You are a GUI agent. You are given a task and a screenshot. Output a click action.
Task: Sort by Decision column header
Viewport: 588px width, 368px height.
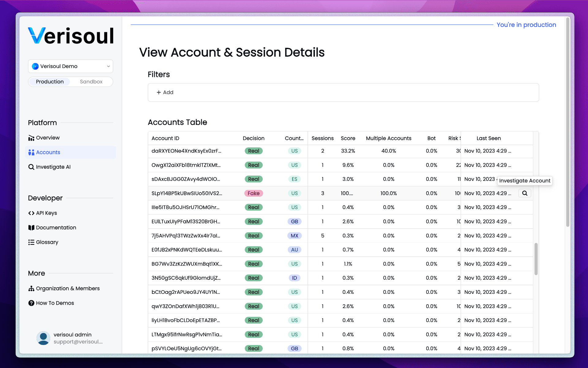(254, 138)
